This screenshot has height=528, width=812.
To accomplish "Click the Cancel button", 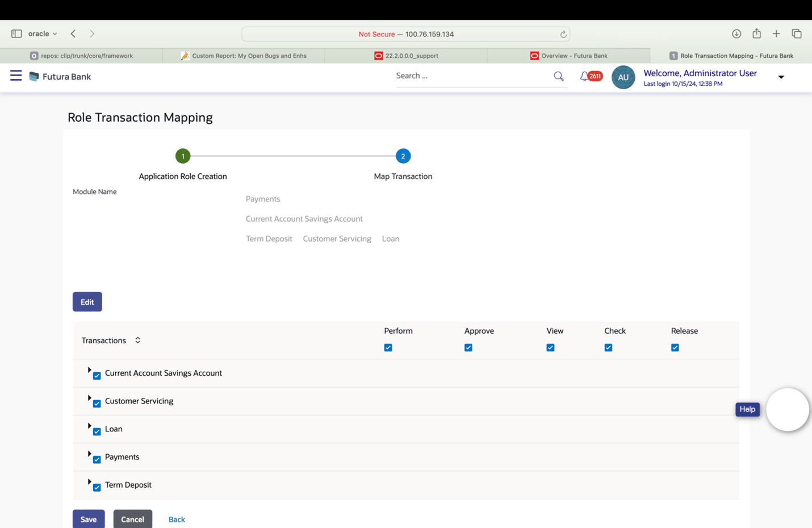I will (x=132, y=519).
